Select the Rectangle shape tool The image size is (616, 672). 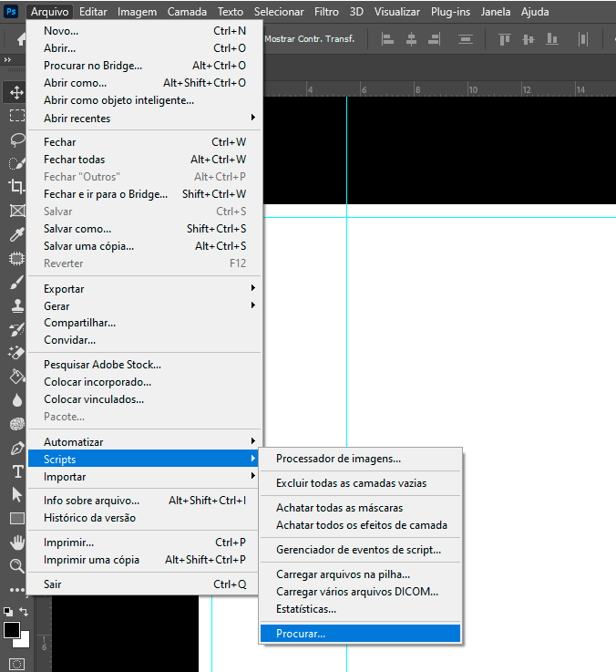pyautogui.click(x=16, y=519)
